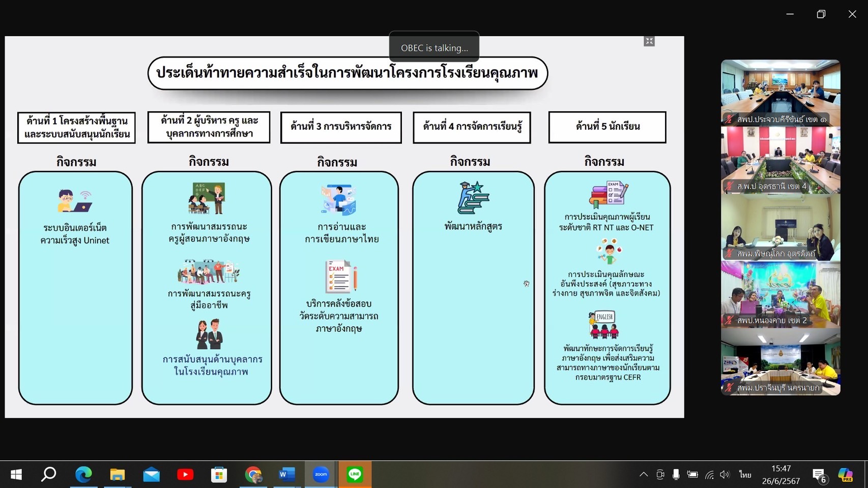
Task: Open the Zoom app in the taskbar
Action: (x=321, y=474)
